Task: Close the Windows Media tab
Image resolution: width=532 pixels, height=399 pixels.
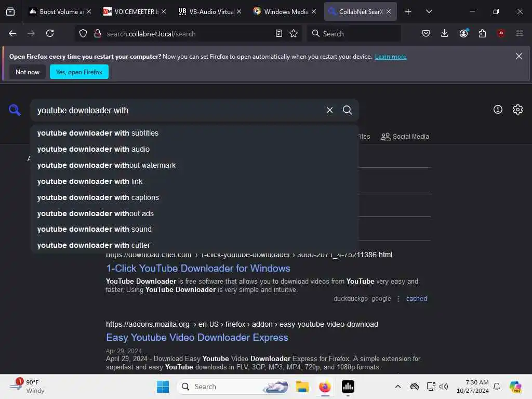Action: 314,11
